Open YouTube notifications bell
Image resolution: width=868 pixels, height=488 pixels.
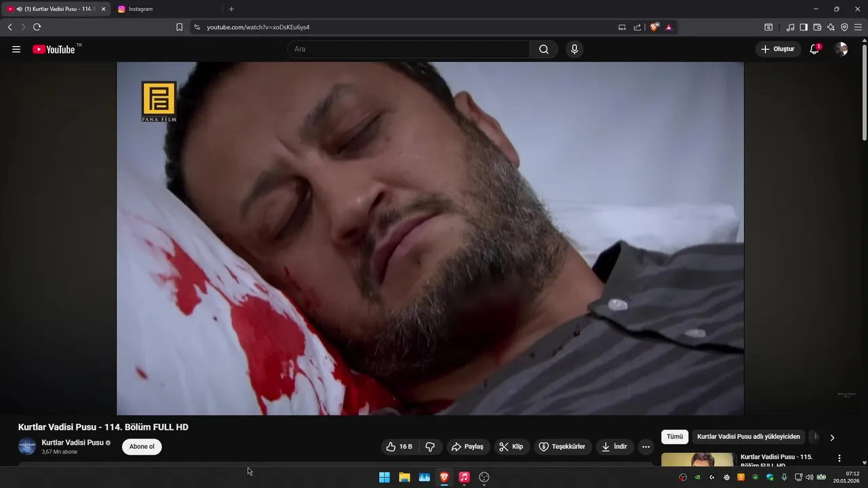[814, 49]
